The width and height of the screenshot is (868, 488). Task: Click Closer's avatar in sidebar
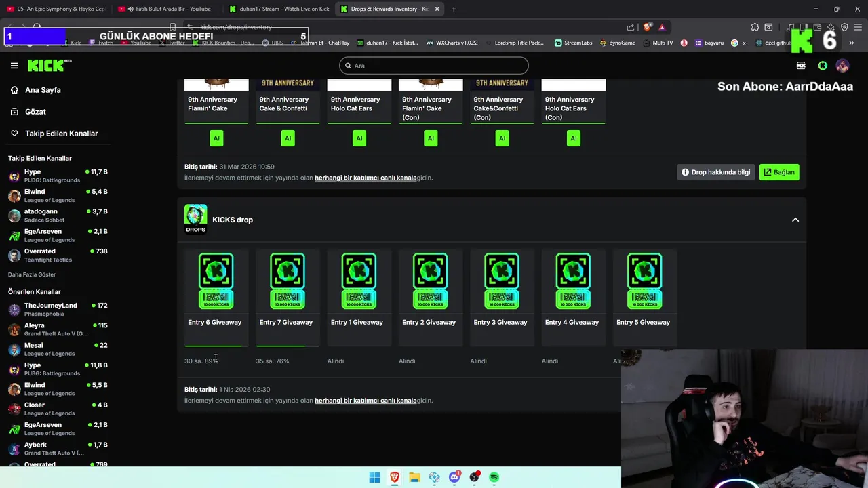pyautogui.click(x=14, y=409)
